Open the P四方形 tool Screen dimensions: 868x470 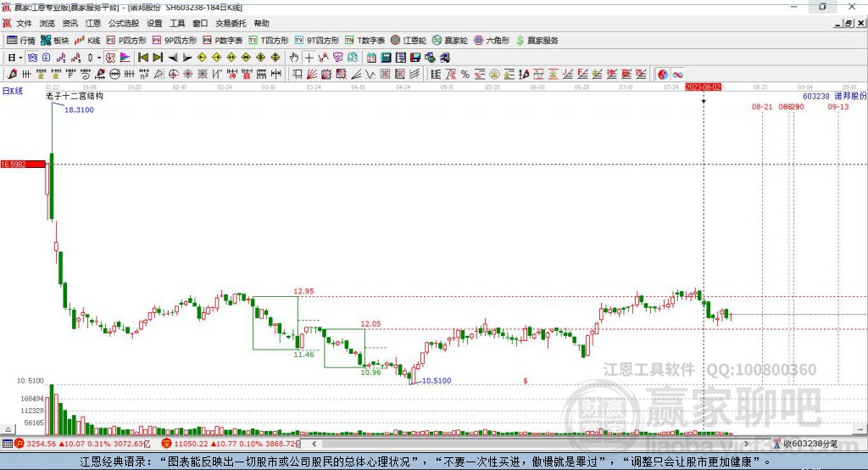(126, 41)
